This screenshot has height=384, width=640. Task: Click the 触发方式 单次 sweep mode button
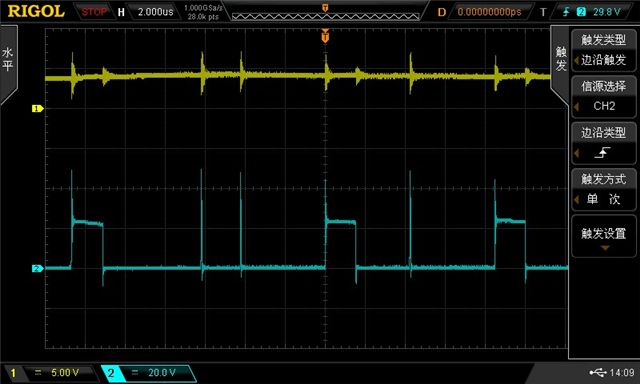tap(603, 190)
